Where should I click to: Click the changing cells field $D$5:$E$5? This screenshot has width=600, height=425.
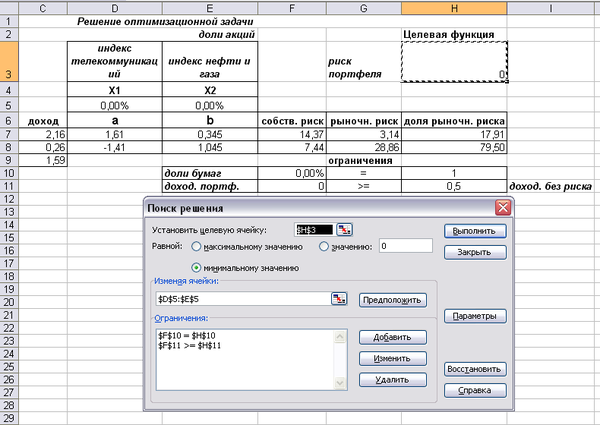coord(240,299)
